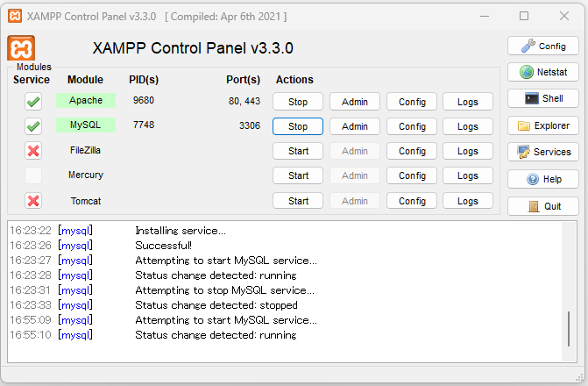Click the empty Mercury service checkbox
This screenshot has width=588, height=386.
point(33,175)
